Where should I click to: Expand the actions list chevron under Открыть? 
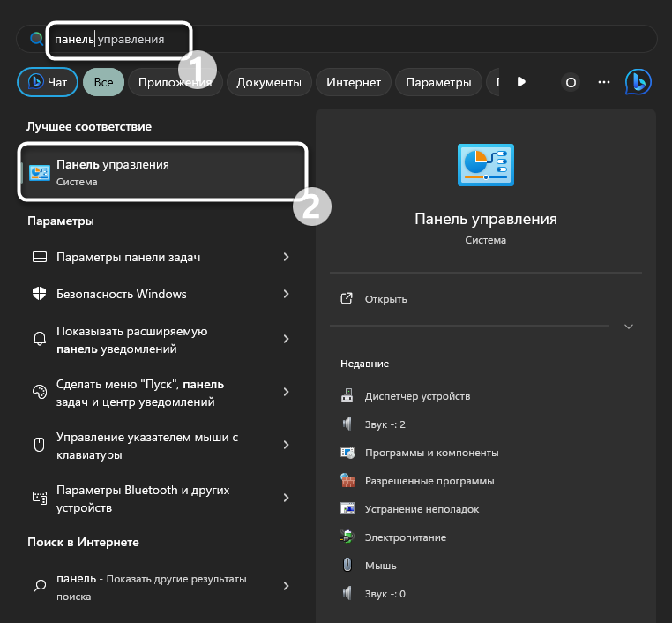[x=628, y=327]
